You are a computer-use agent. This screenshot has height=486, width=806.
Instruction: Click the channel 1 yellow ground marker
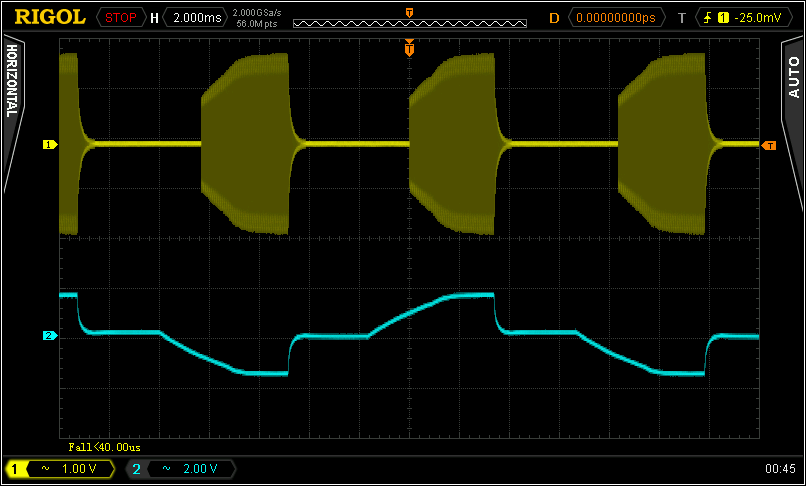coord(49,145)
